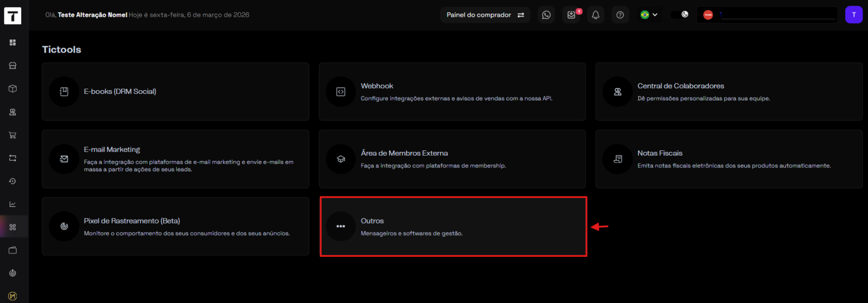Open WhatsApp support icon in header
The image size is (868, 303).
pyautogui.click(x=546, y=15)
